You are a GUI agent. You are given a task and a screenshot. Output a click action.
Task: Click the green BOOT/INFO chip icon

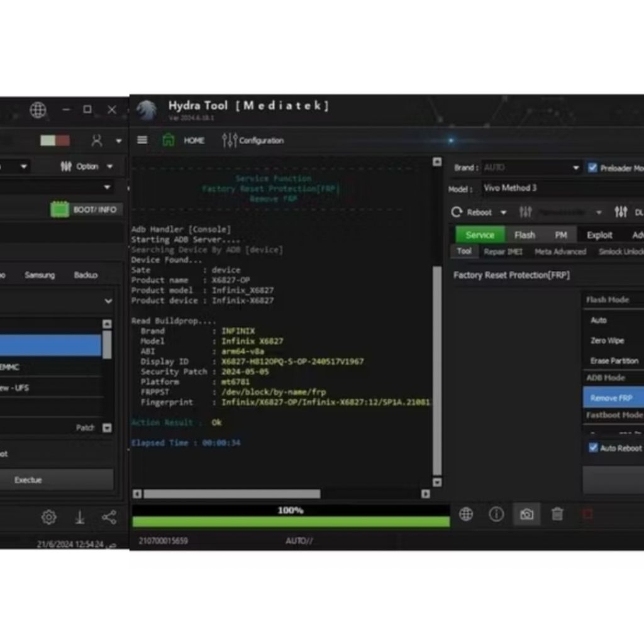pos(60,209)
